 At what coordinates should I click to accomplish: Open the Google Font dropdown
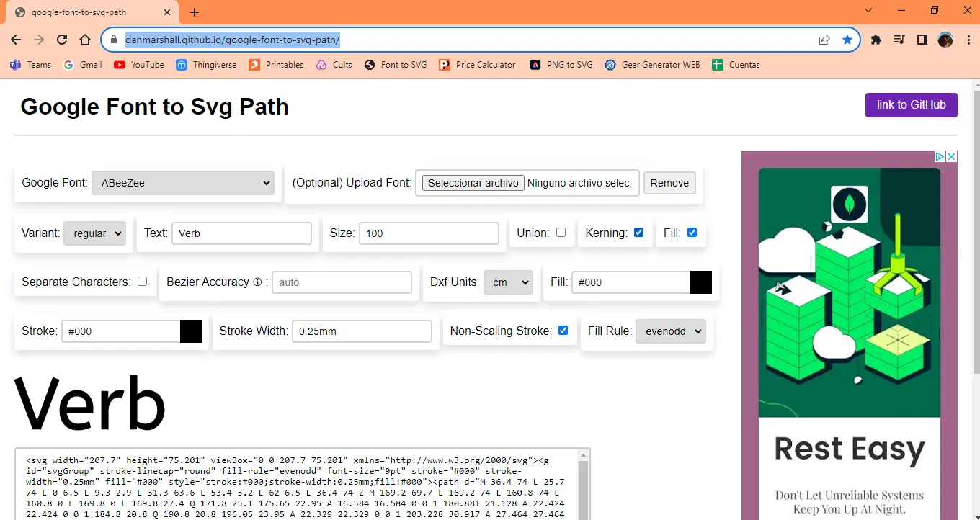tap(183, 183)
